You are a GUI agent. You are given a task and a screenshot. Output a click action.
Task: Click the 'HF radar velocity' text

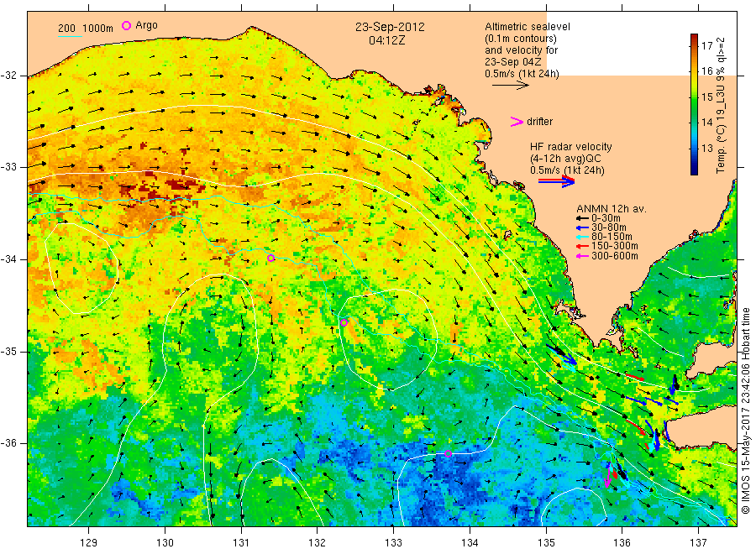[571, 146]
